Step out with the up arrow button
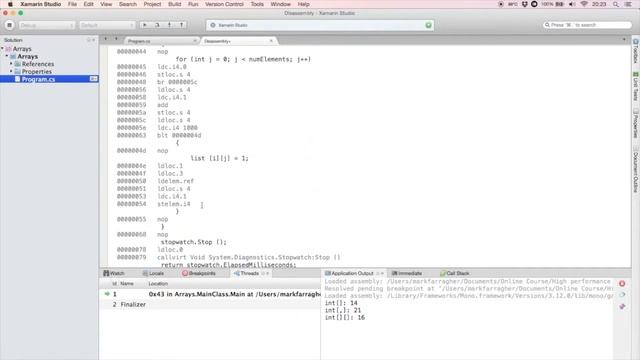Screen dimensions: 640x360 pyautogui.click(x=182, y=25)
